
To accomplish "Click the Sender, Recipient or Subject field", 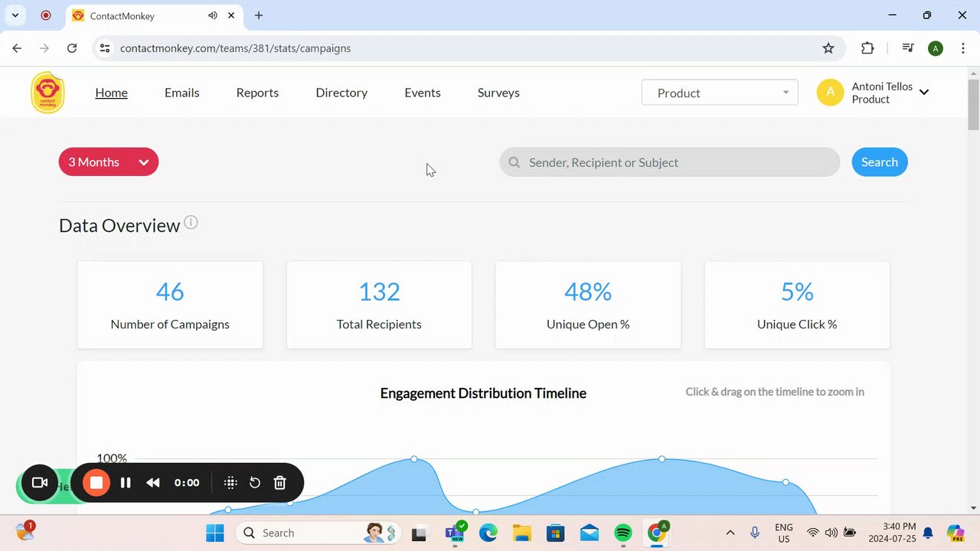I will pyautogui.click(x=670, y=162).
